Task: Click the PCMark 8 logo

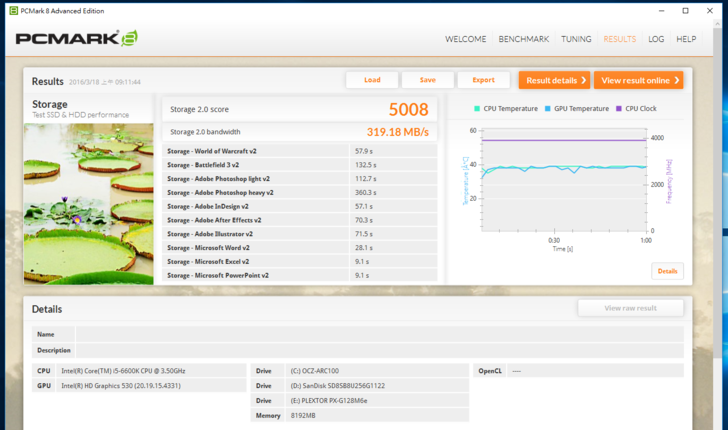Action: pyautogui.click(x=76, y=39)
